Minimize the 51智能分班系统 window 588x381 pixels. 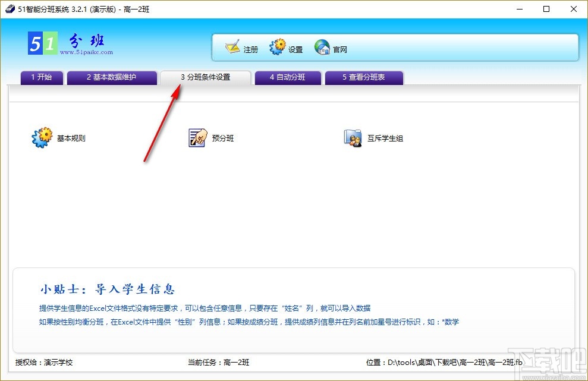[x=520, y=9]
